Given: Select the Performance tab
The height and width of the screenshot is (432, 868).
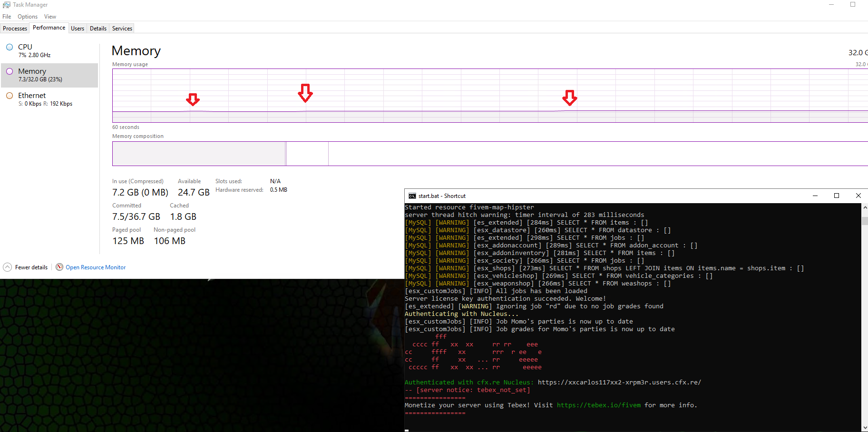Looking at the screenshot, I should point(49,28).
